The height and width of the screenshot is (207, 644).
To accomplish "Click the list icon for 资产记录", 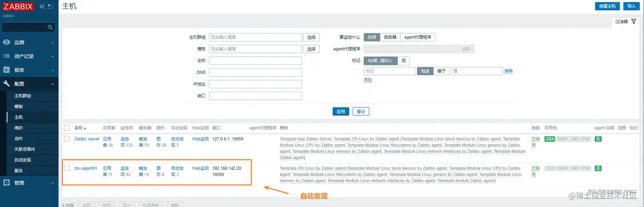I will pos(6,56).
